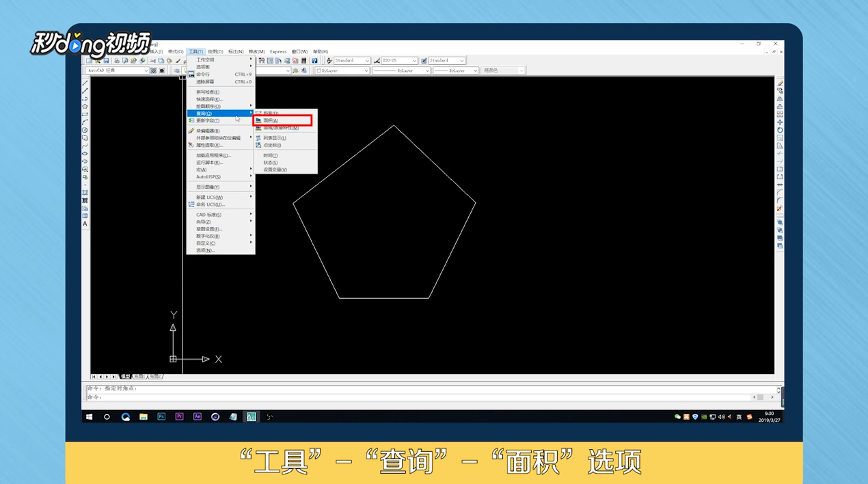Screen dimensions: 868x484
Task: Select the Multiline Text tool (A)
Action: 85,224
